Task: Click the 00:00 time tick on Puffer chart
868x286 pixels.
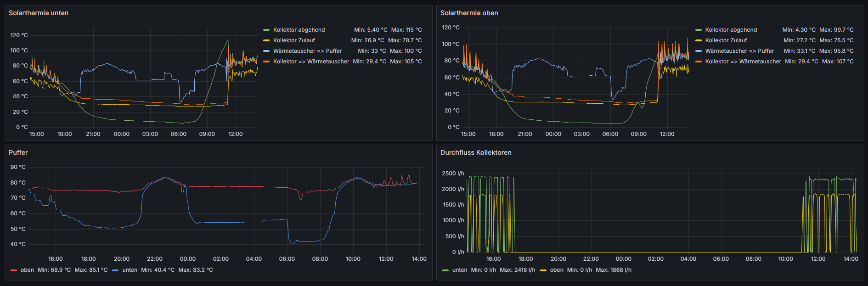Action: point(188,259)
